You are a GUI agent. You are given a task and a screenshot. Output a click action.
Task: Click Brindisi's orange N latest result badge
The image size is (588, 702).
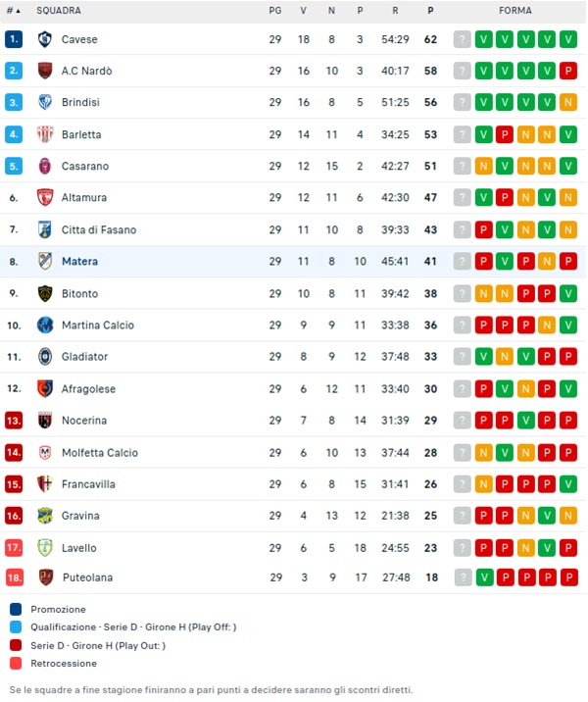click(568, 102)
